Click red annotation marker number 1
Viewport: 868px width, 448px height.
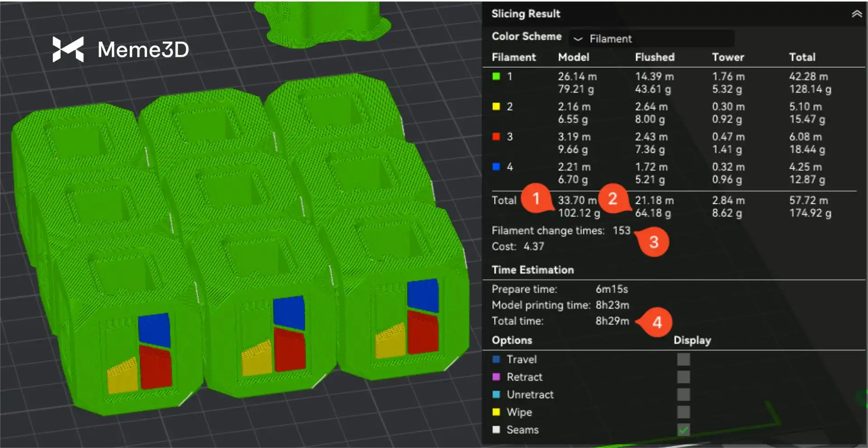pyautogui.click(x=536, y=198)
